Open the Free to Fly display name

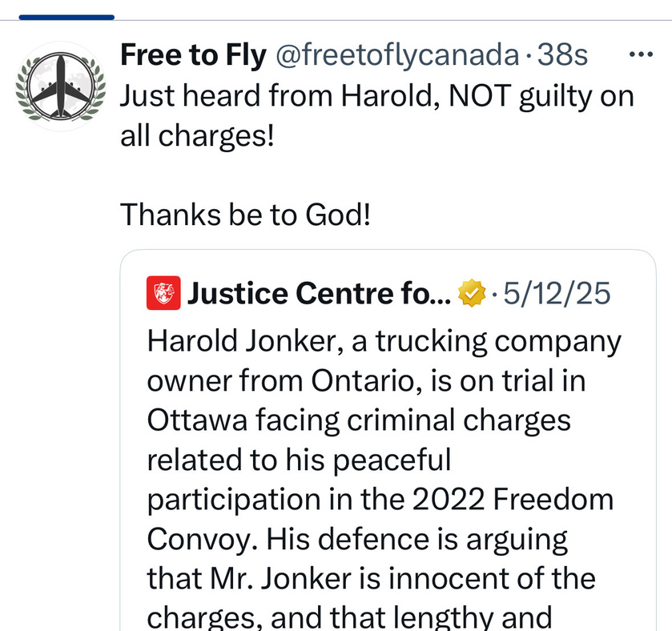[x=193, y=56]
